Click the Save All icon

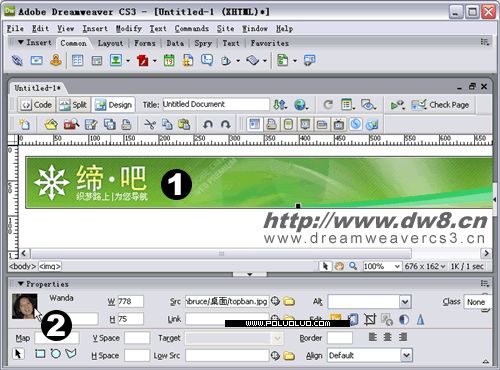pyautogui.click(x=109, y=124)
